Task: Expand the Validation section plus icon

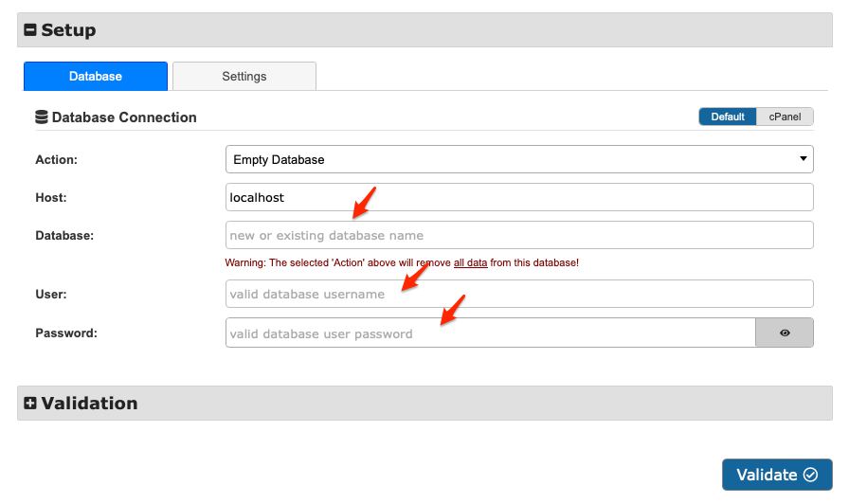Action: click(30, 404)
